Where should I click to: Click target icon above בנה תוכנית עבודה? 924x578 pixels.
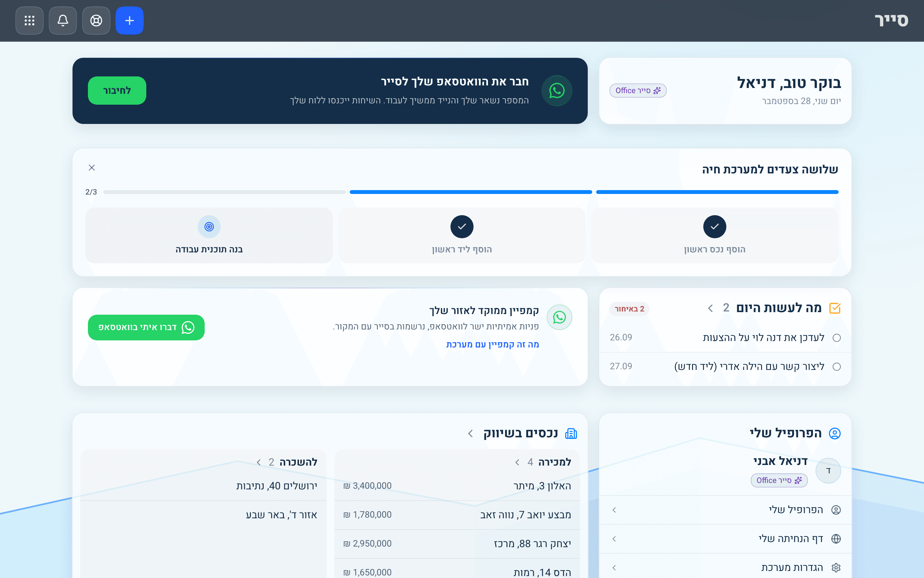pos(209,227)
